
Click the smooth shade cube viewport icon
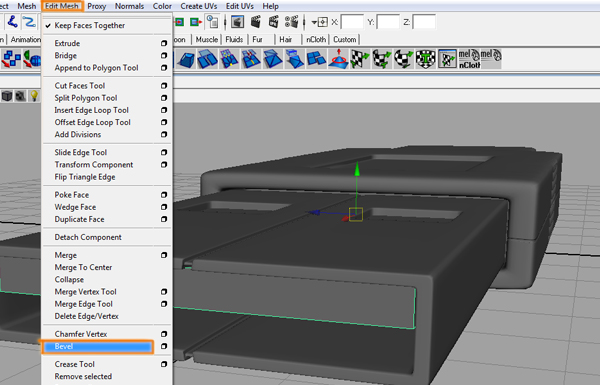pyautogui.click(x=7, y=96)
